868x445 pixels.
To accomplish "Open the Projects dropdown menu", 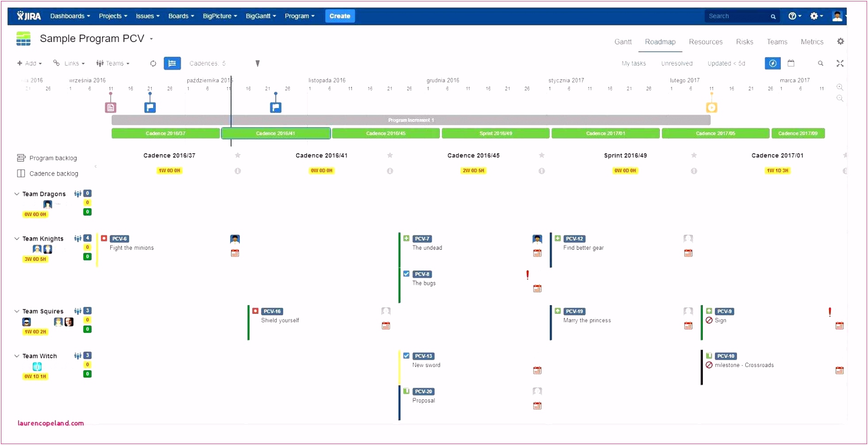I will click(x=113, y=16).
